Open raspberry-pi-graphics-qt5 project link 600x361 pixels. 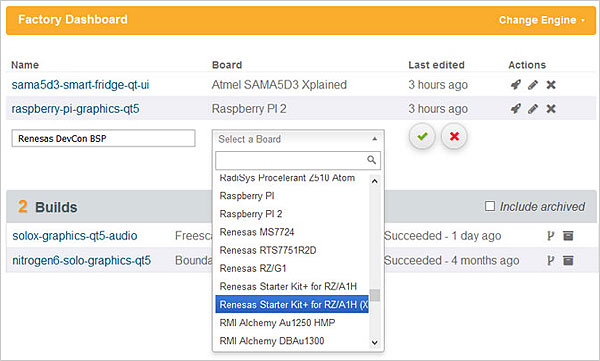[x=75, y=109]
